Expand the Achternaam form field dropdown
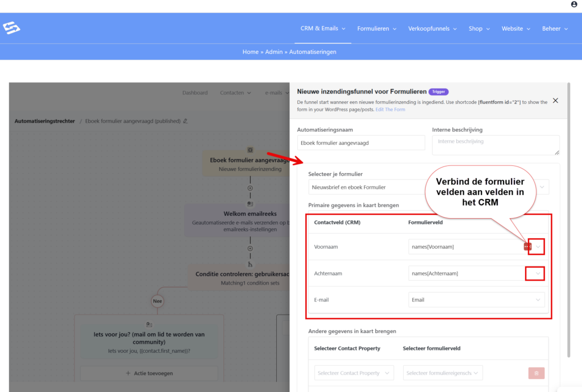This screenshot has height=392, width=582. pos(537,273)
